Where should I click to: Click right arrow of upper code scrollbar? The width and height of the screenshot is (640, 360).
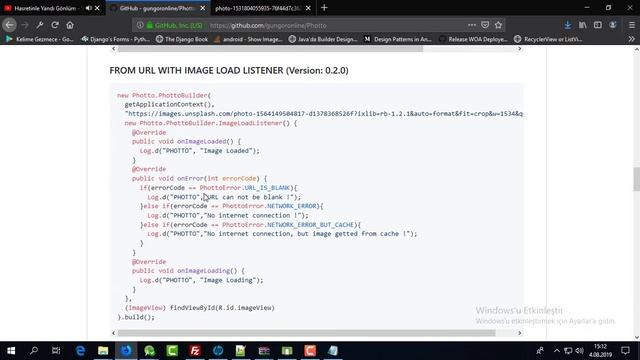519,49
